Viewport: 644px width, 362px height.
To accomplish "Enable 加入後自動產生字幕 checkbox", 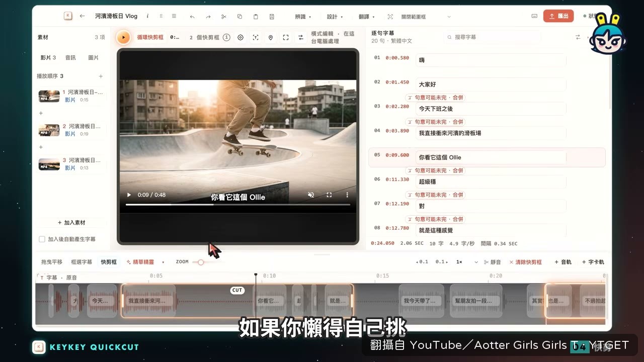I will [x=42, y=239].
